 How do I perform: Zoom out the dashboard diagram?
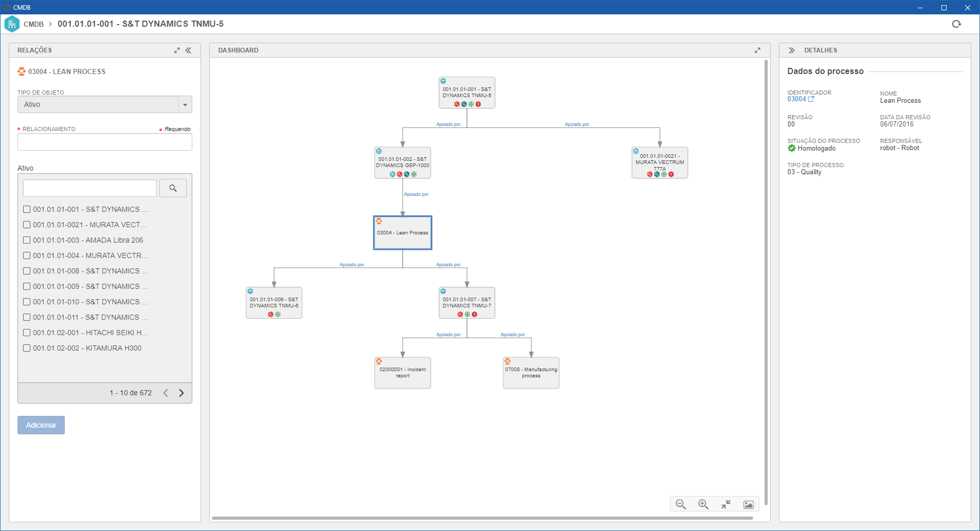pyautogui.click(x=681, y=504)
